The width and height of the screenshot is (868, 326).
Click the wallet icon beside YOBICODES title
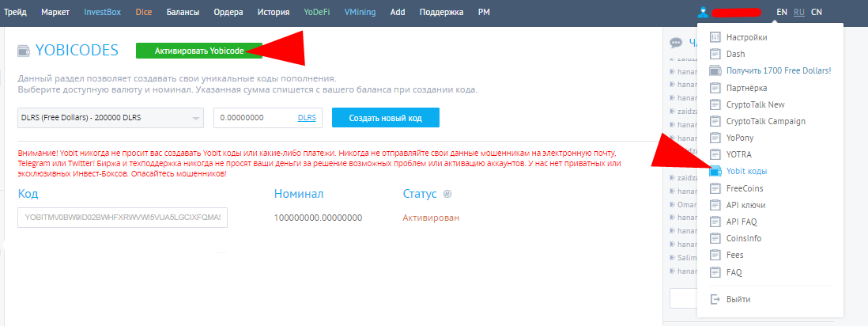click(24, 51)
